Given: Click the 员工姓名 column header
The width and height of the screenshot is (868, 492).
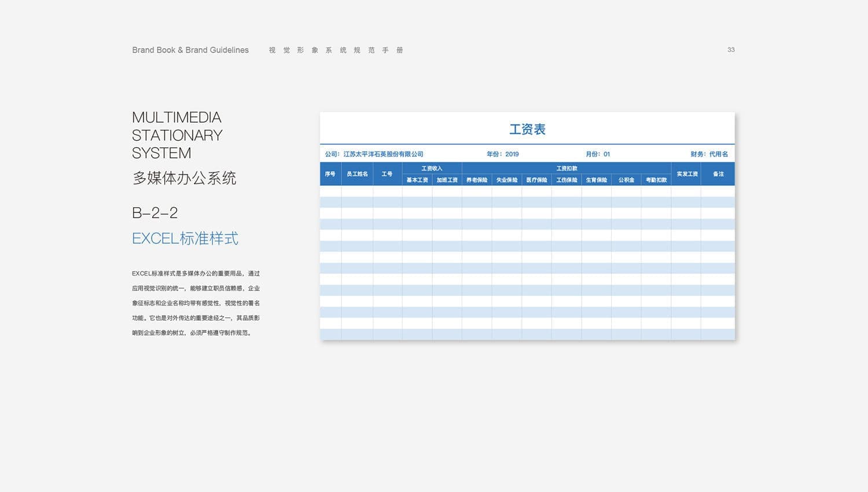Looking at the screenshot, I should pos(357,174).
